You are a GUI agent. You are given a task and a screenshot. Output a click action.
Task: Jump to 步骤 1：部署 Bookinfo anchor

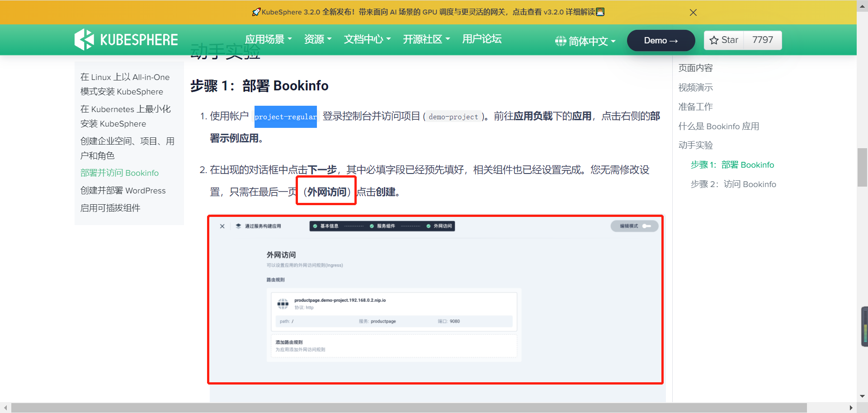coord(732,165)
